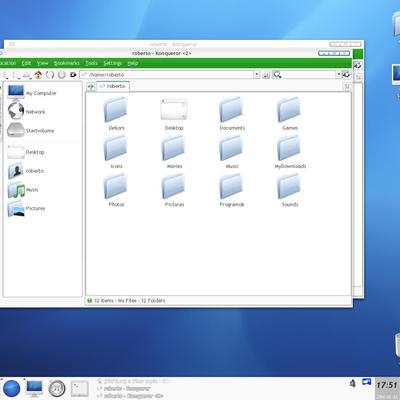
Task: Click the close tab button at tab bar right
Action: (x=347, y=86)
